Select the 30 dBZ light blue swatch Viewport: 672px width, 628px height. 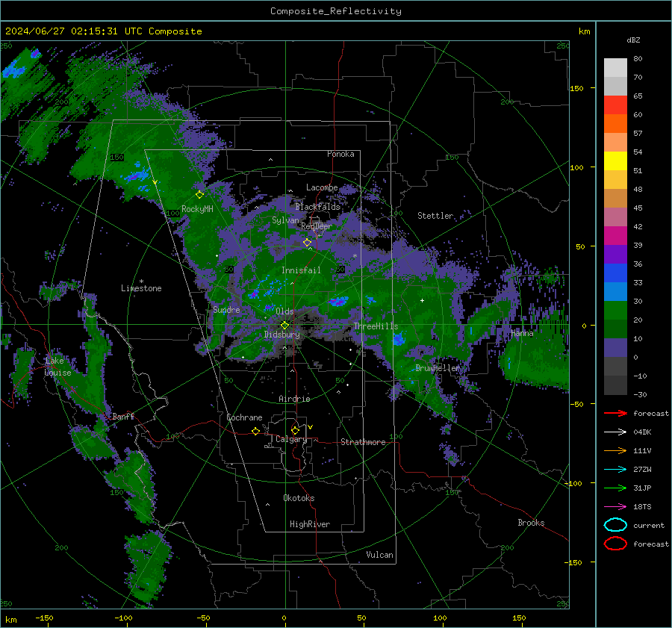point(615,291)
